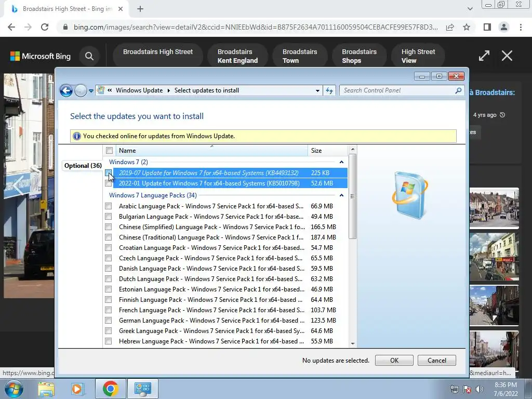The height and width of the screenshot is (399, 532).
Task: Check the 2019-07 Update KB4493132 checkbox
Action: 108,173
